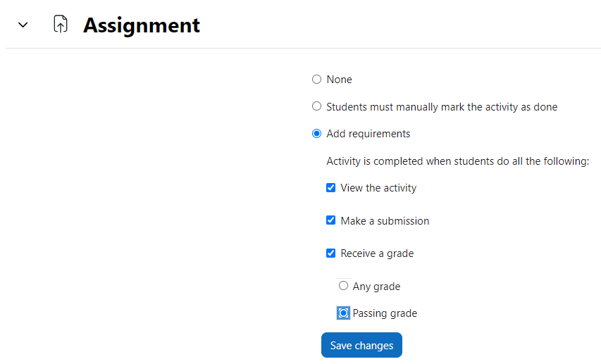Image resolution: width=601 pixels, height=364 pixels.
Task: Click the Save changes button
Action: coord(362,345)
